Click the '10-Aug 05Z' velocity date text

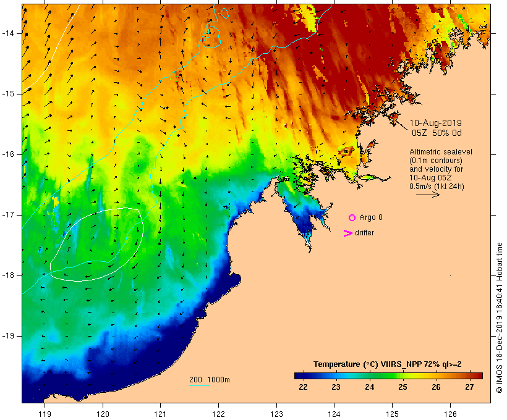(x=430, y=178)
